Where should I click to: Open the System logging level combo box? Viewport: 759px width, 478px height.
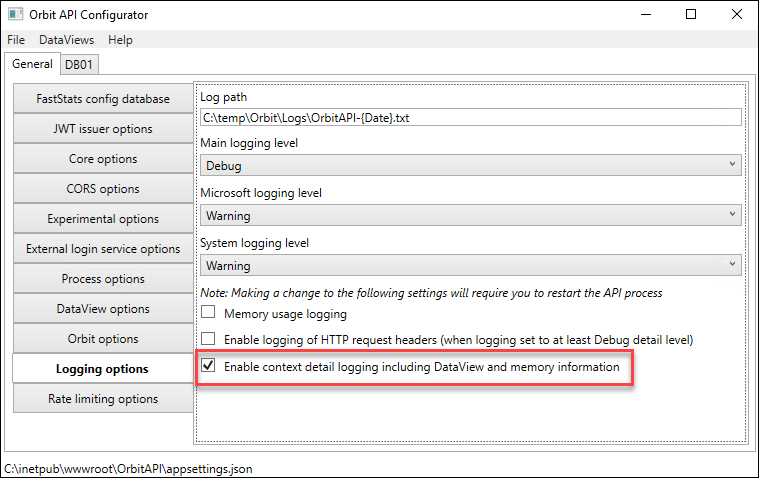pos(471,265)
